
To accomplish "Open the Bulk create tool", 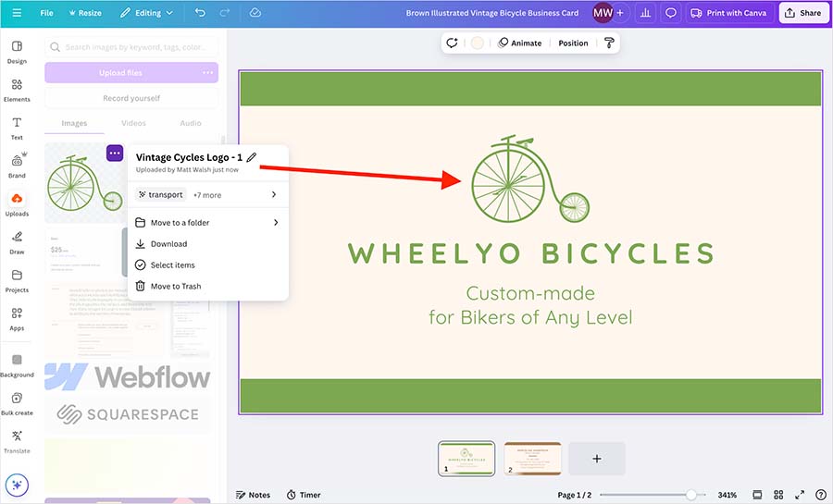I will 17,404.
